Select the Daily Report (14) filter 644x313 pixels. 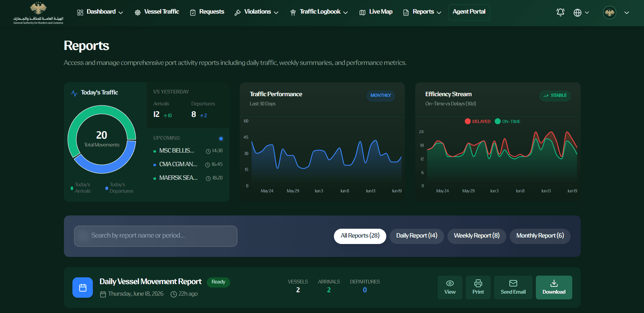pos(417,236)
